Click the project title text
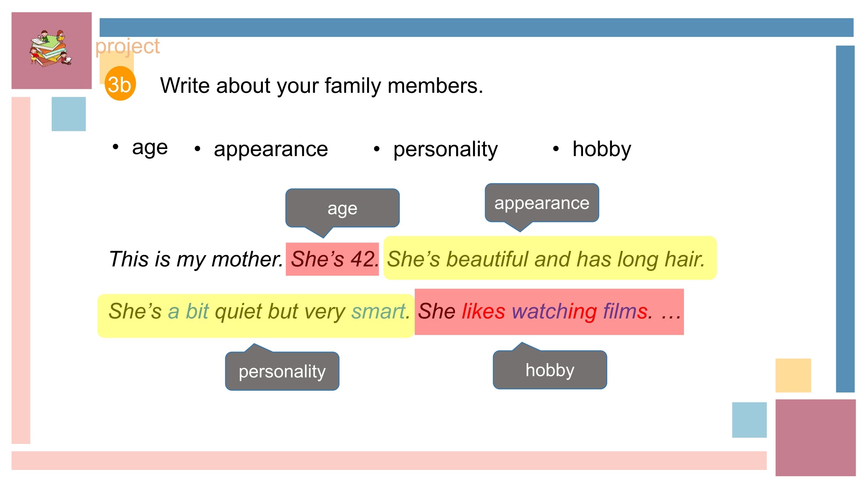 pyautogui.click(x=128, y=47)
